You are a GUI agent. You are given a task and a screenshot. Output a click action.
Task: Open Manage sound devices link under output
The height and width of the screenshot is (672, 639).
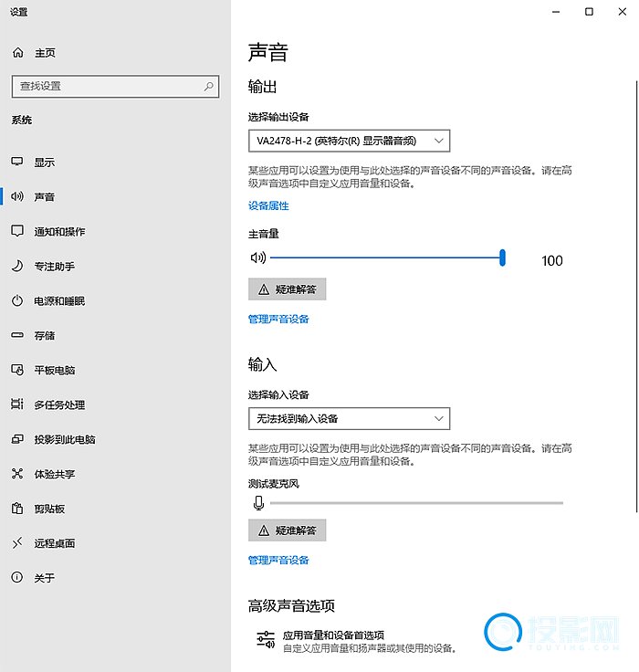click(x=278, y=320)
